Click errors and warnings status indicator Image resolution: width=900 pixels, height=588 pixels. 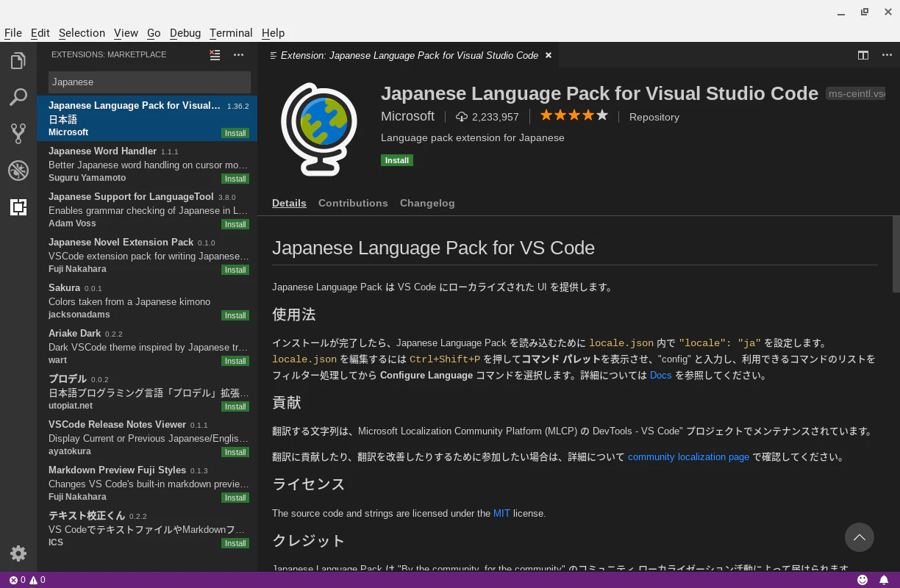click(27, 580)
